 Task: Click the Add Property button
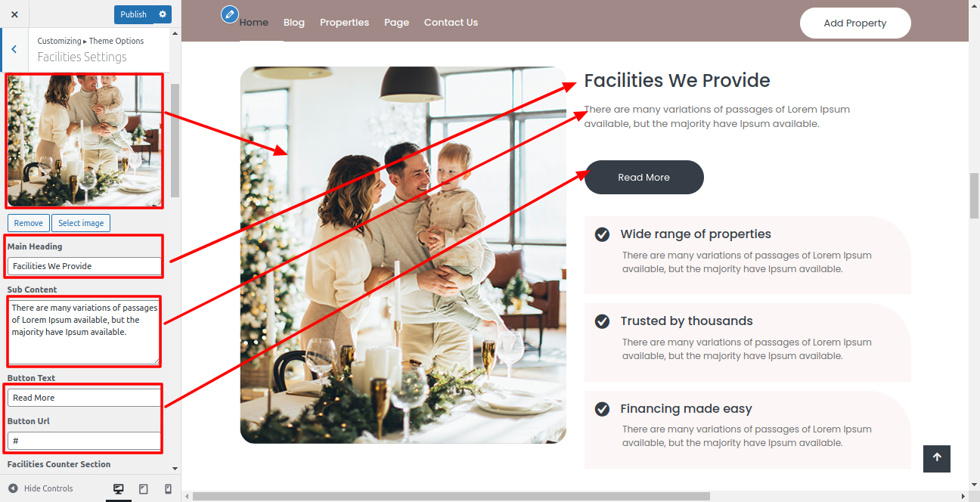click(855, 23)
